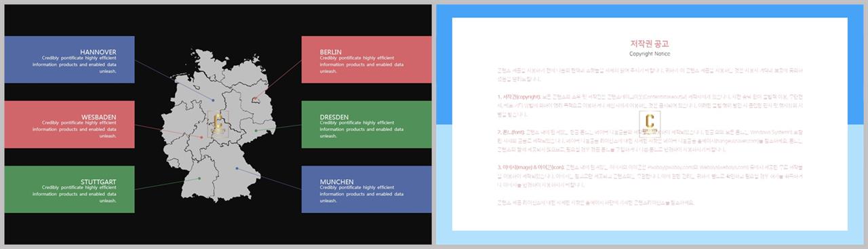This screenshot has width=868, height=249.
Task: Click the blue HANNOVER label box
Action: click(69, 60)
